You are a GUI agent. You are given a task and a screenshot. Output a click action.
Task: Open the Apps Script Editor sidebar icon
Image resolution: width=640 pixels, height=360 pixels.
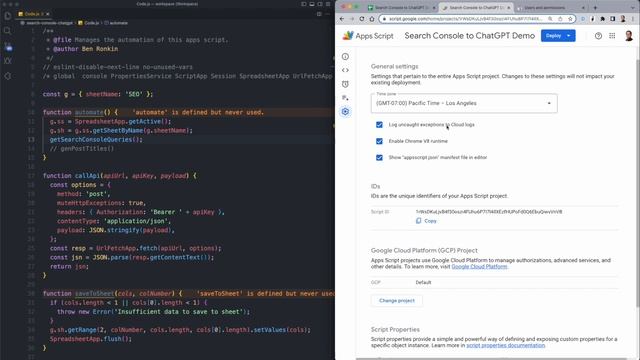345,70
